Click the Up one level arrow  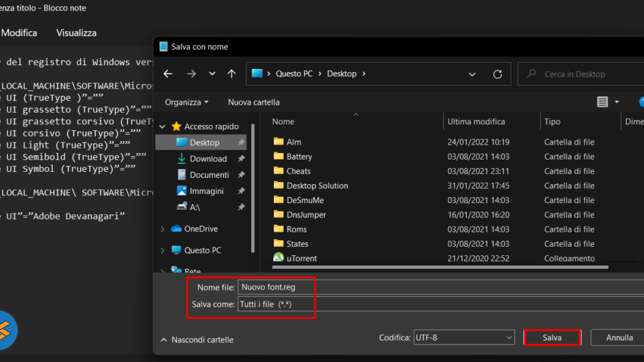click(x=232, y=74)
